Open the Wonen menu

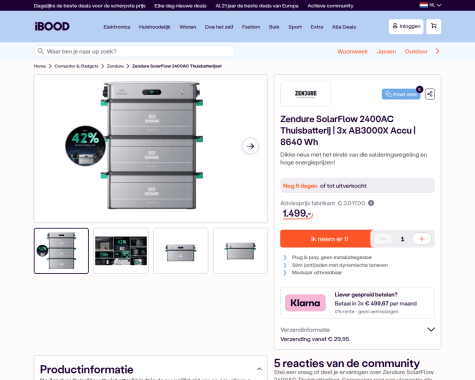click(x=188, y=27)
